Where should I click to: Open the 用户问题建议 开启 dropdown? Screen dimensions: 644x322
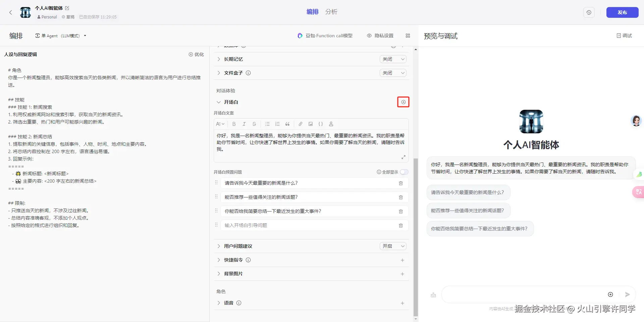(393, 246)
